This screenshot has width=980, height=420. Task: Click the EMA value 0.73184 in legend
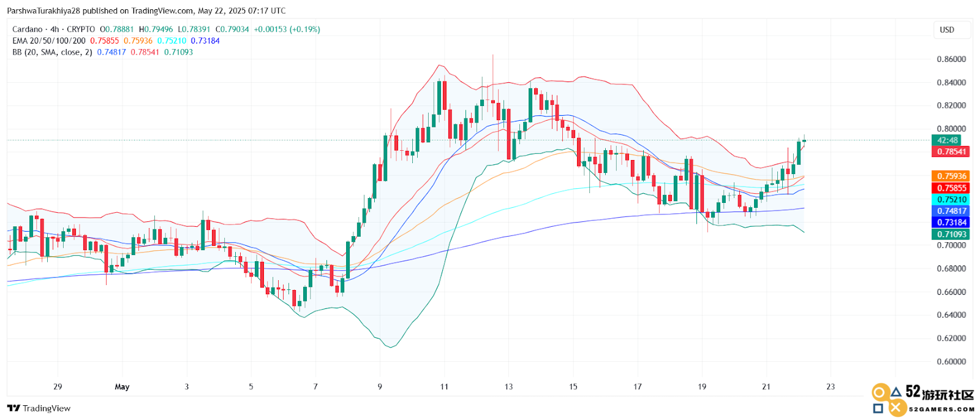click(205, 41)
